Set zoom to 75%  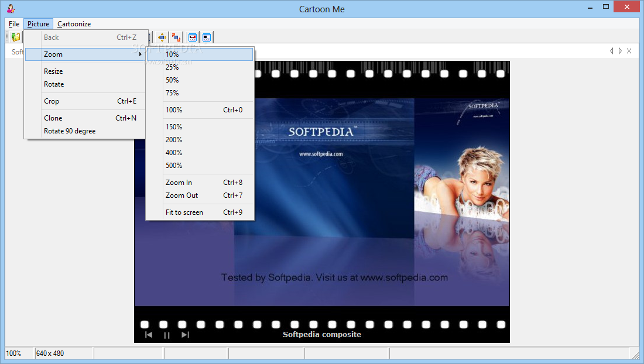200,92
